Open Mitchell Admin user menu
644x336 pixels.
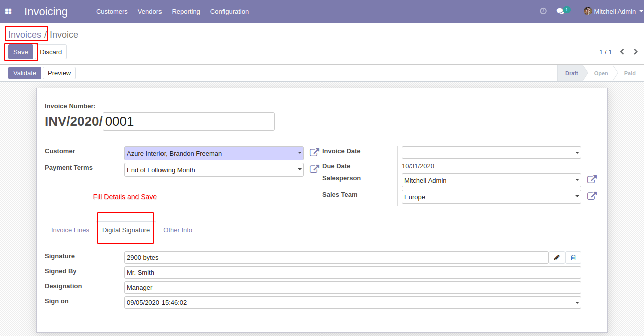pos(613,11)
